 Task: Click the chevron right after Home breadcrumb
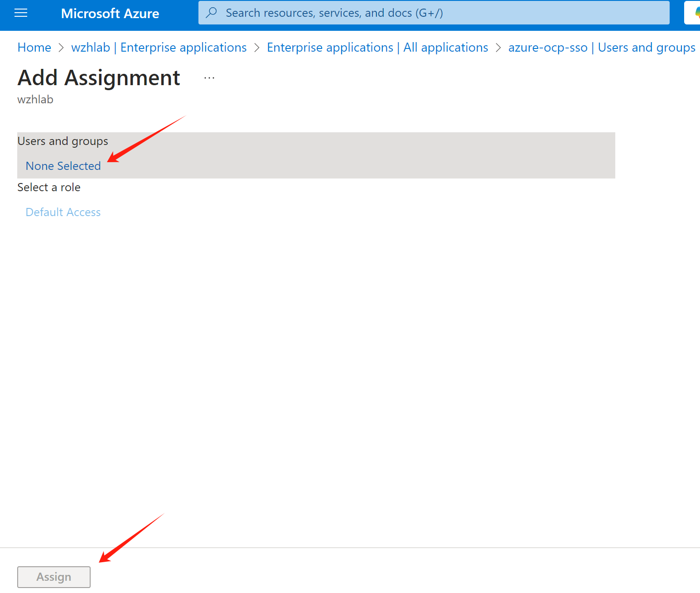pos(61,48)
